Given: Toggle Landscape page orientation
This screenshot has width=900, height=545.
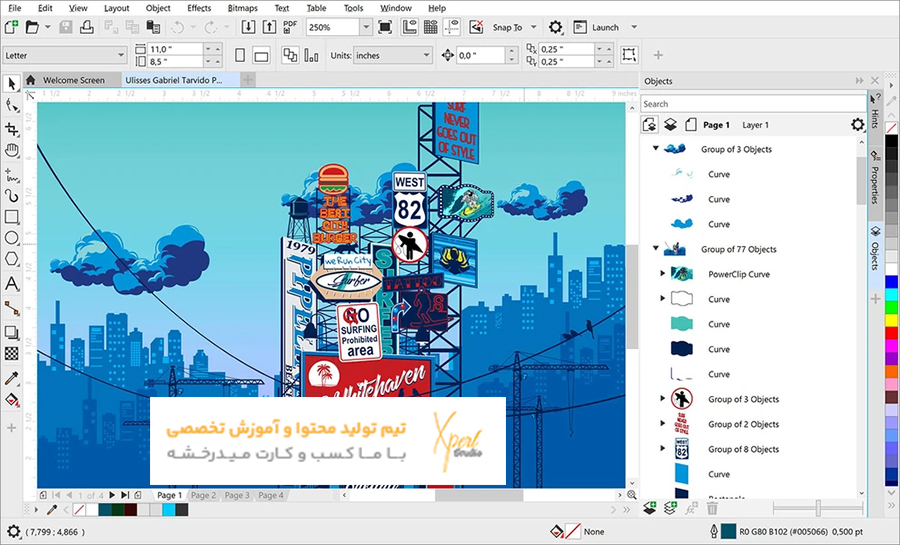Looking at the screenshot, I should coord(261,56).
